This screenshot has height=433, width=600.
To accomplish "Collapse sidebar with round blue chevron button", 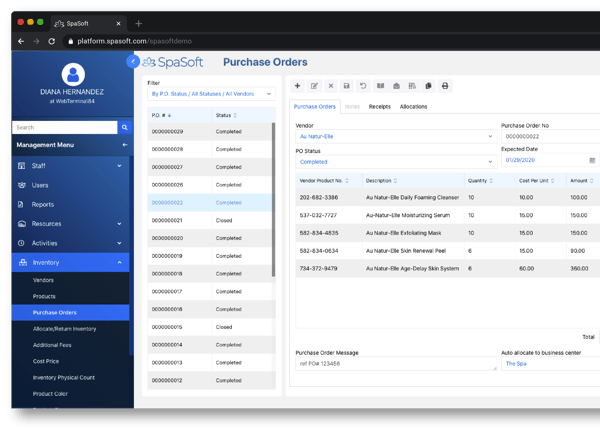I will pos(133,61).
